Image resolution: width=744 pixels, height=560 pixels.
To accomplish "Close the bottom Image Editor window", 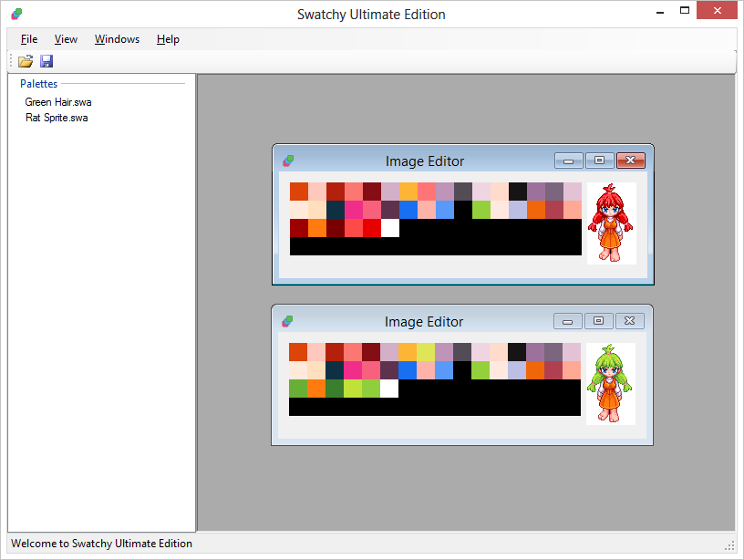I will 630,321.
